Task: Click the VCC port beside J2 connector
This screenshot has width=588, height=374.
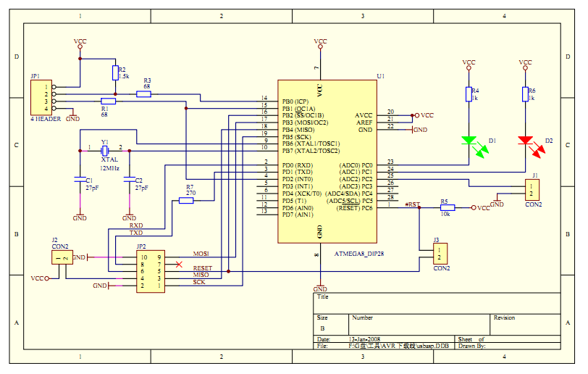Action: (40, 278)
